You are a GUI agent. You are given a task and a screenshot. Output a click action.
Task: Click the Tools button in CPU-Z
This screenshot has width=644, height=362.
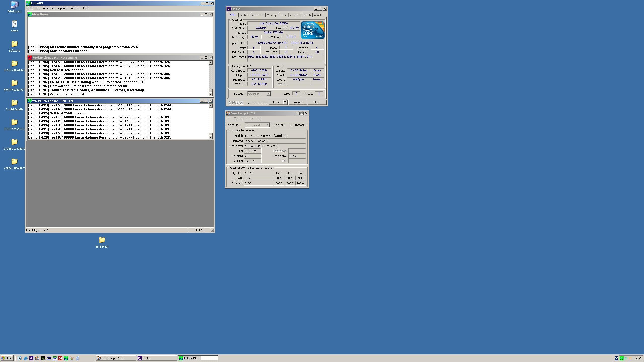[x=276, y=102]
